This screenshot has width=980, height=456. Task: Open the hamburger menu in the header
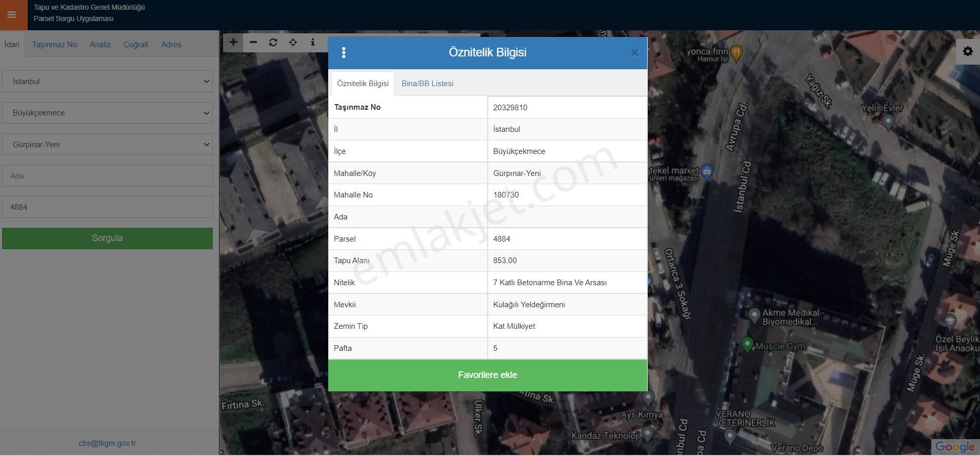(x=11, y=15)
